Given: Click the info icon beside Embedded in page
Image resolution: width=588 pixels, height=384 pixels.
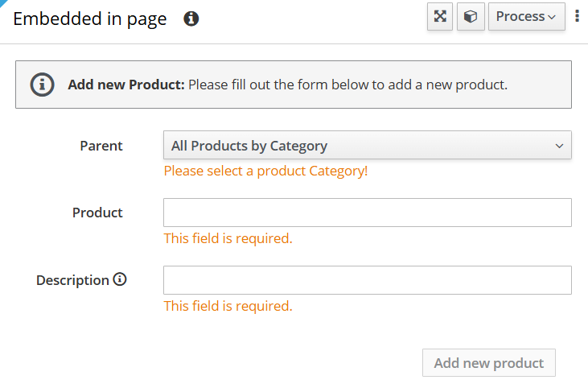Looking at the screenshot, I should click(x=191, y=19).
